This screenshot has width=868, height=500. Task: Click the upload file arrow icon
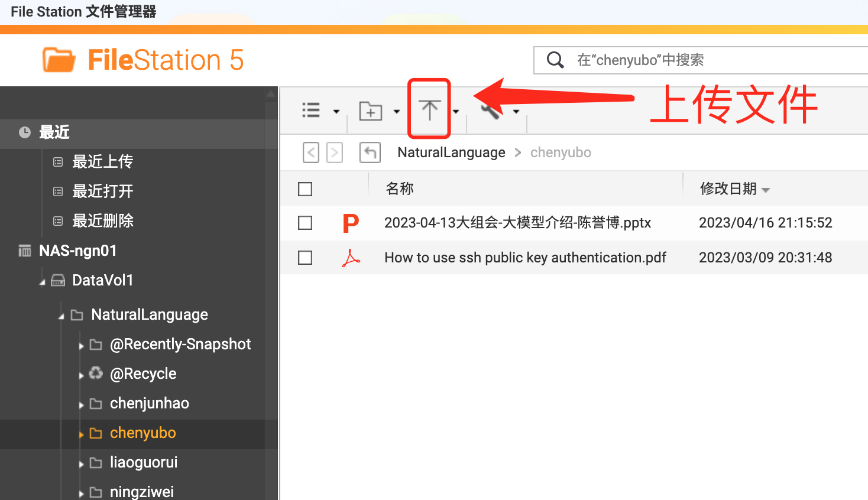coord(430,110)
